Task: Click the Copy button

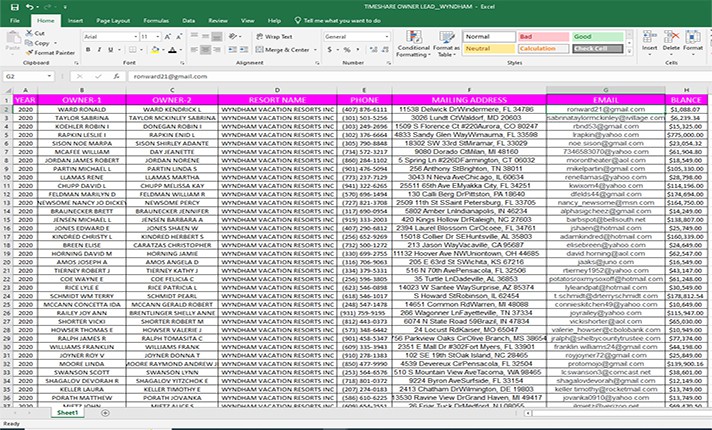Action: pyautogui.click(x=38, y=43)
